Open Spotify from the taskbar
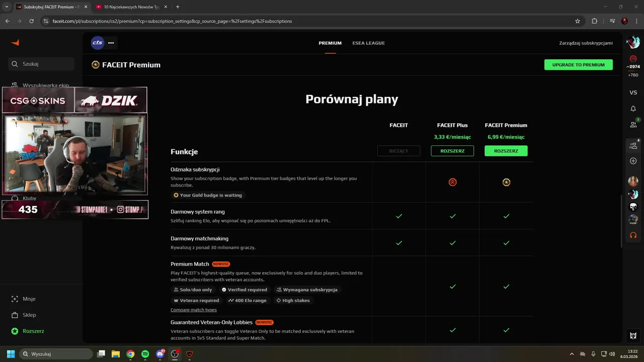 pos(145,354)
